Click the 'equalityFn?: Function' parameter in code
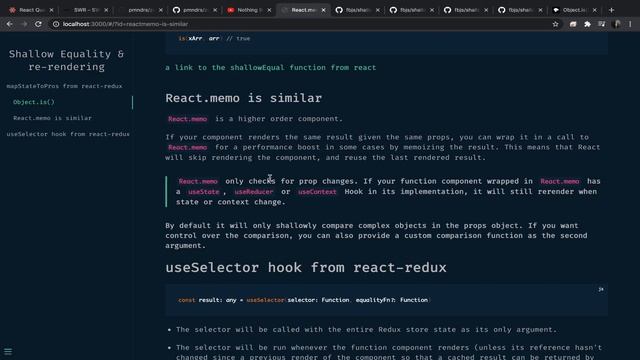The image size is (640, 360). (391, 300)
